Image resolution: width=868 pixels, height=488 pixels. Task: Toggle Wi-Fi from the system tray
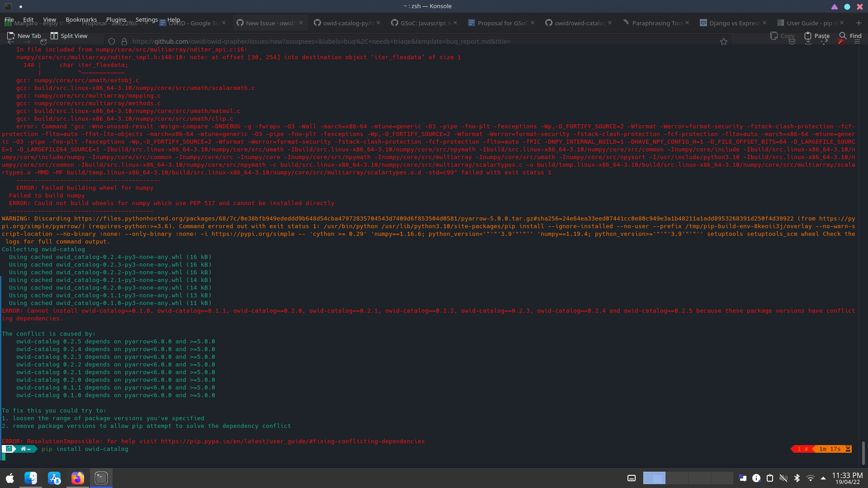point(811,478)
